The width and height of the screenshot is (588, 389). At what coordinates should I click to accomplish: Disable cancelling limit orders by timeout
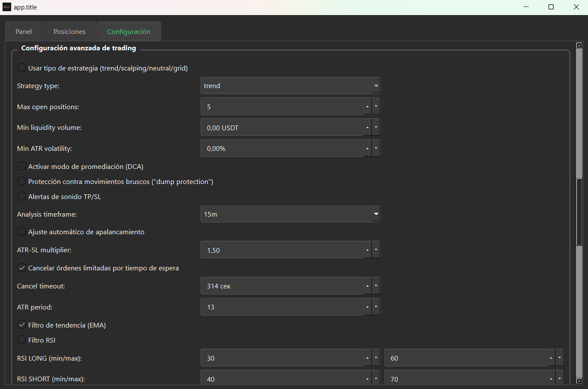(21, 268)
